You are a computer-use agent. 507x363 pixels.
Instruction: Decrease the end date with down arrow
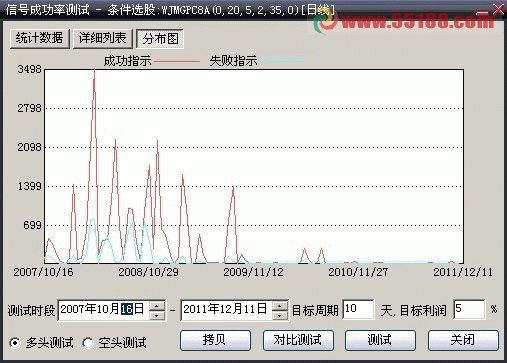(280, 315)
